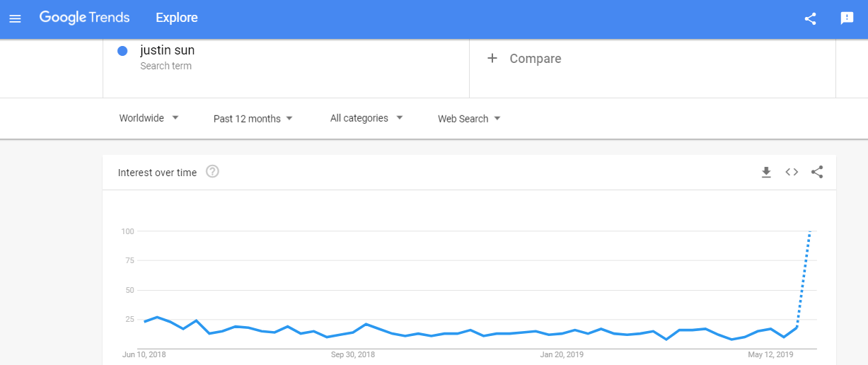Image resolution: width=868 pixels, height=365 pixels.
Task: Open the send feedback icon
Action: [847, 18]
